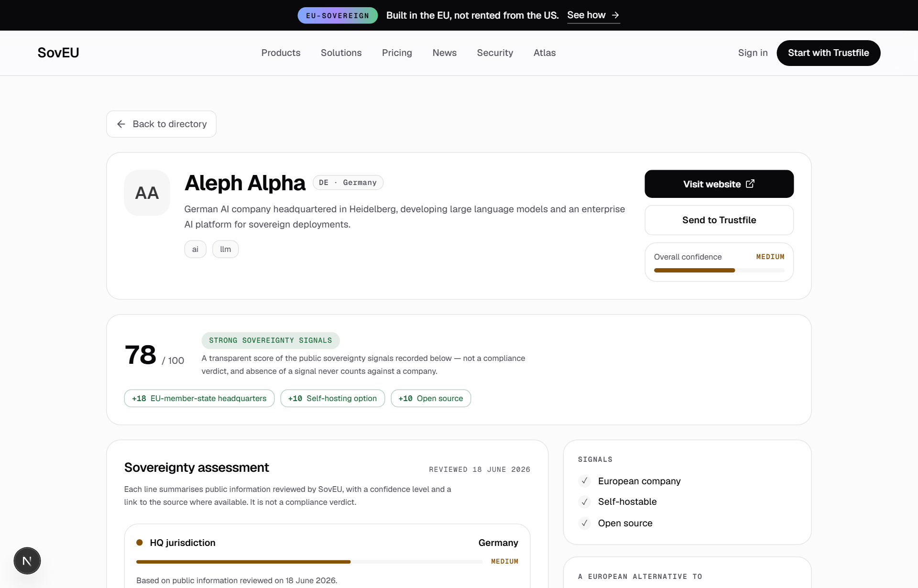This screenshot has height=588, width=918.
Task: Click A European Alternative To heading
Action: click(640, 577)
